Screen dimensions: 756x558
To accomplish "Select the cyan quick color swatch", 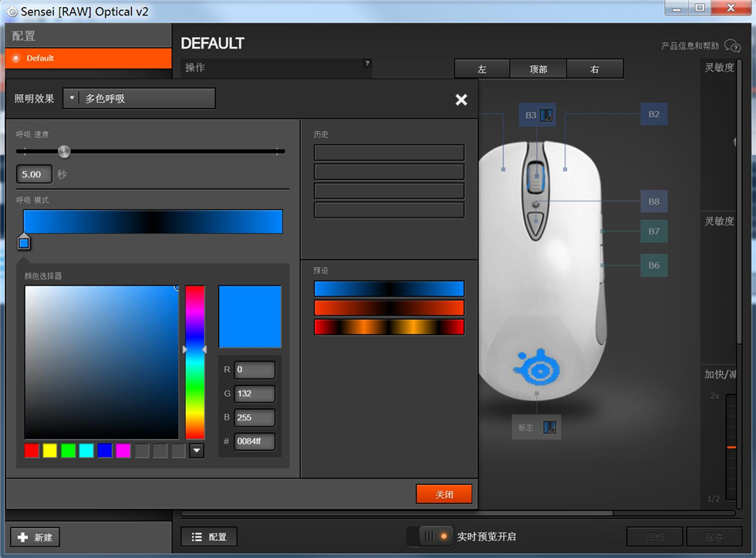I will [x=86, y=451].
